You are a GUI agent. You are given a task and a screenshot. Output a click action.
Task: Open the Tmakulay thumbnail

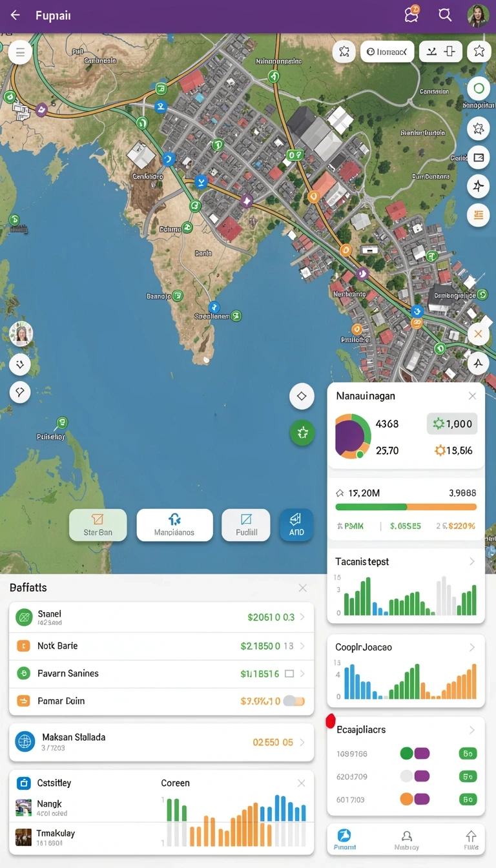[24, 837]
